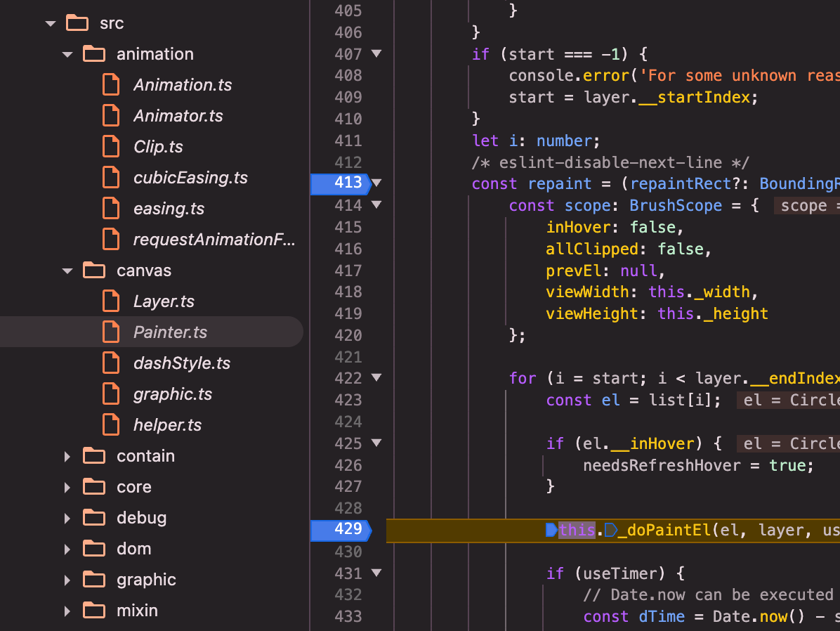Image resolution: width=840 pixels, height=631 pixels.
Task: Click the Layer.ts file icon
Action: click(111, 301)
